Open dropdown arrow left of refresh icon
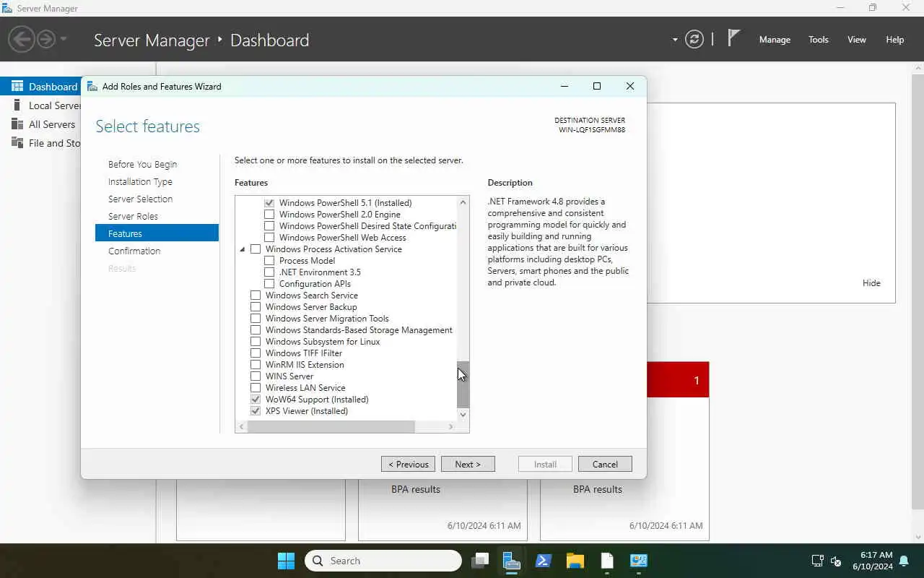The height and width of the screenshot is (578, 924). pos(675,40)
